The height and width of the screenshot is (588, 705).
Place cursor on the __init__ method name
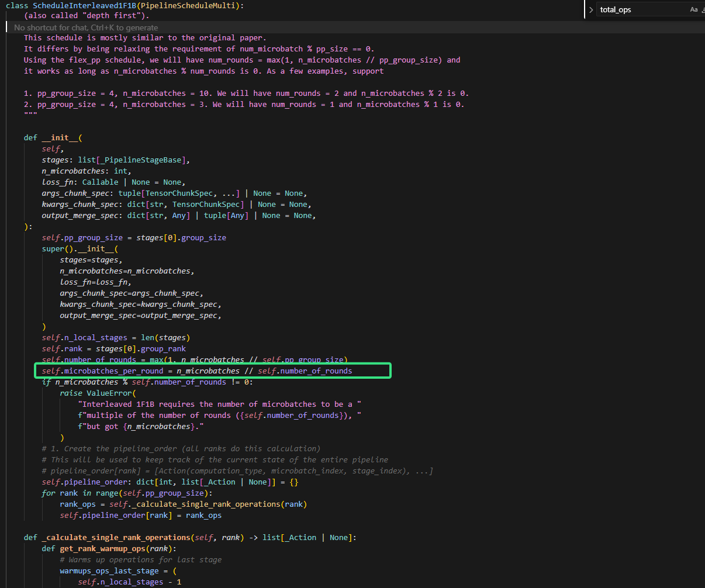(x=59, y=138)
